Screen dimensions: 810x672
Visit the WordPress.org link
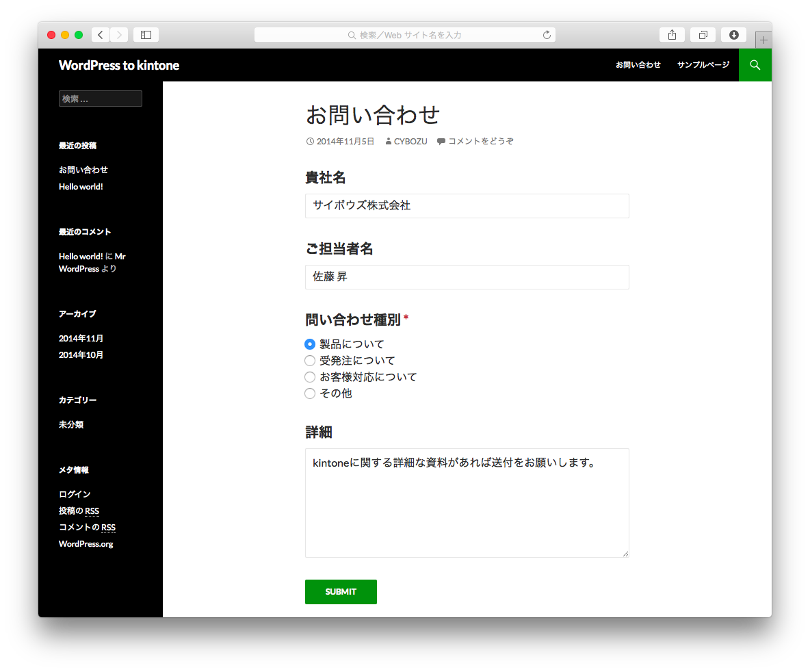click(86, 544)
